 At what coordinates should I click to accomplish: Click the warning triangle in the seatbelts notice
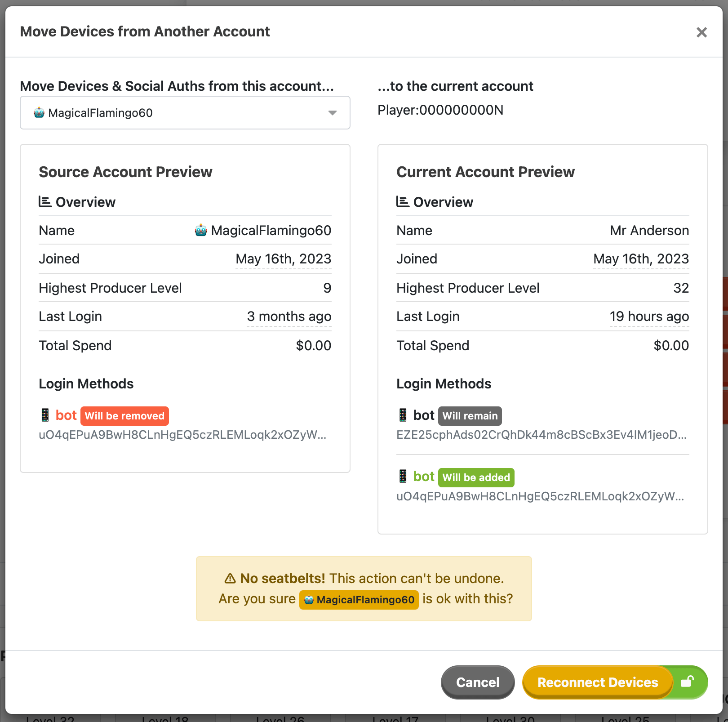point(231,579)
